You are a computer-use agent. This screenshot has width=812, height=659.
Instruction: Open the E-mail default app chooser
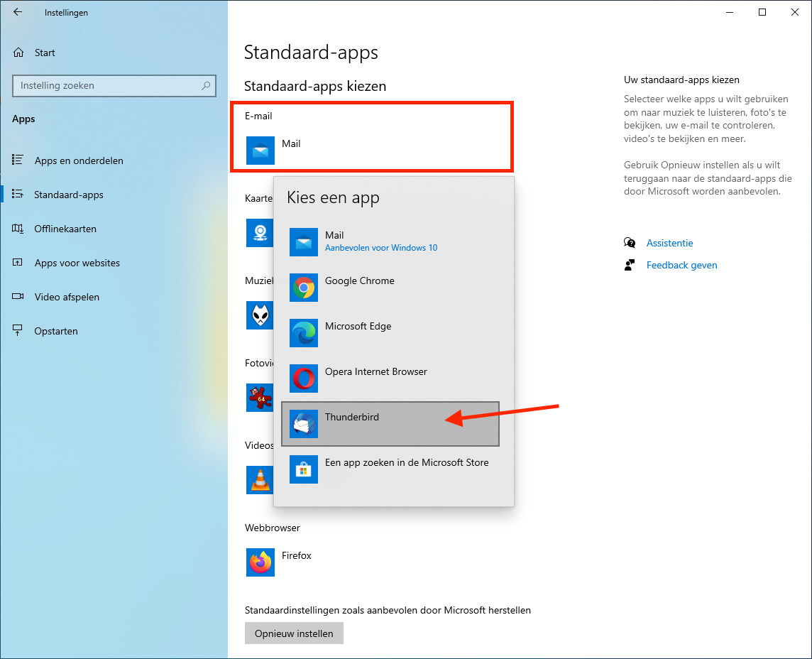pos(273,151)
